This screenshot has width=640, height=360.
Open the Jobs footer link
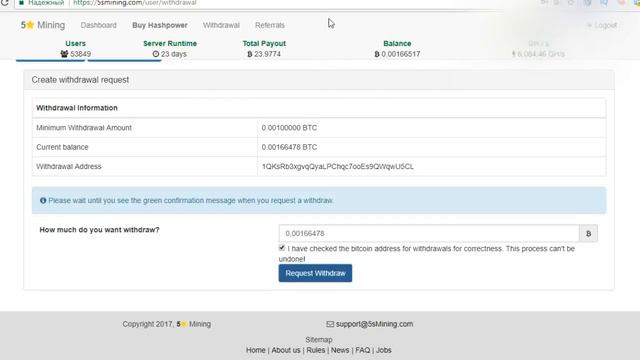384,350
